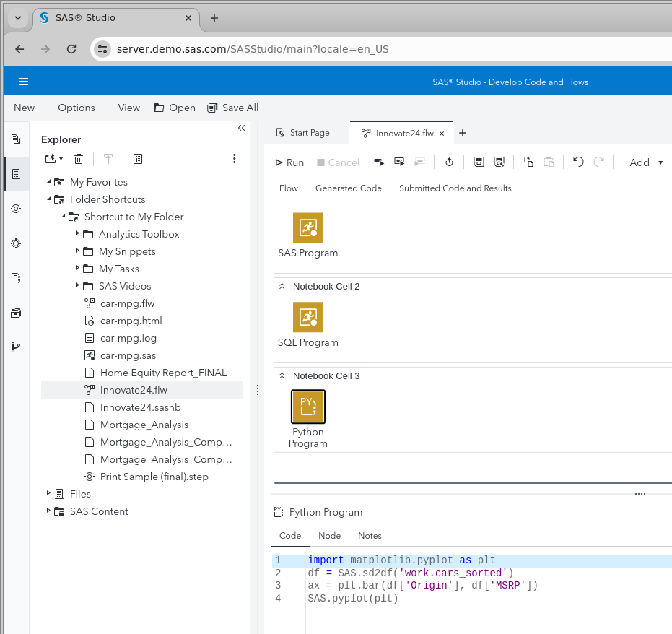Image resolution: width=672 pixels, height=634 pixels.
Task: Open the Git Repositories sidebar icon
Action: coord(16,347)
